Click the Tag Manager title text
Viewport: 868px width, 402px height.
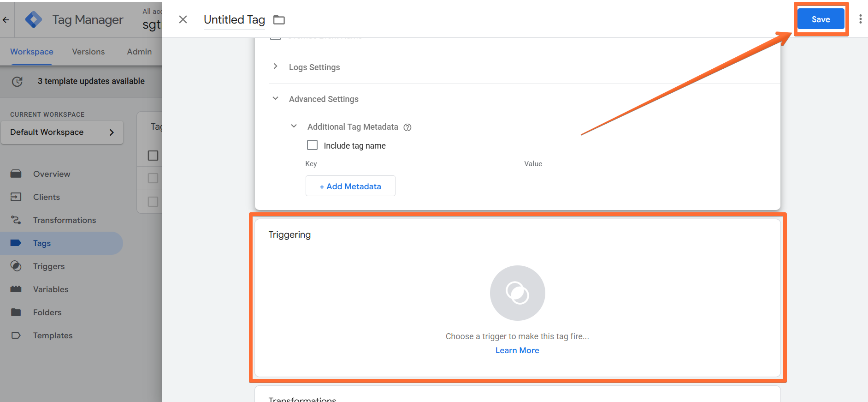(x=88, y=20)
